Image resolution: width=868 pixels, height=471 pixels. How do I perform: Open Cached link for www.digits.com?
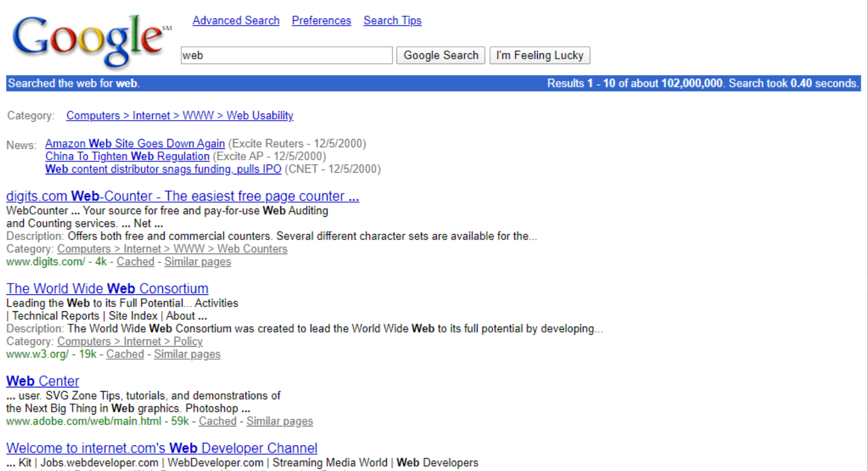(x=135, y=262)
